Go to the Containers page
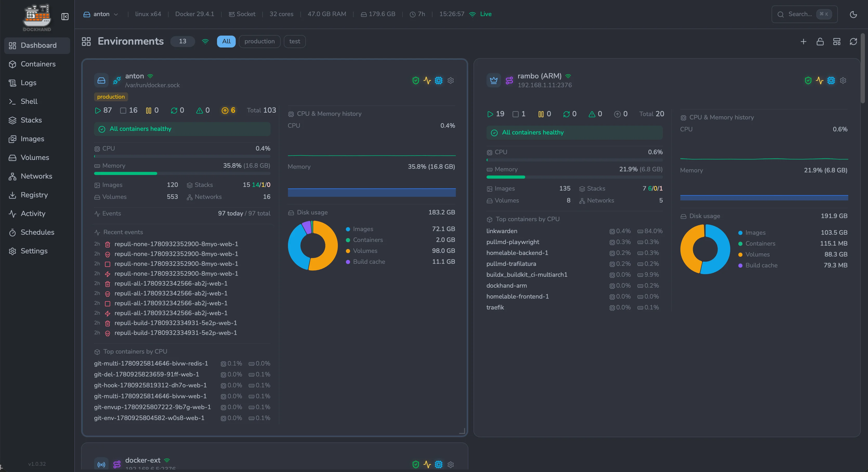The height and width of the screenshot is (472, 868). (x=37, y=64)
